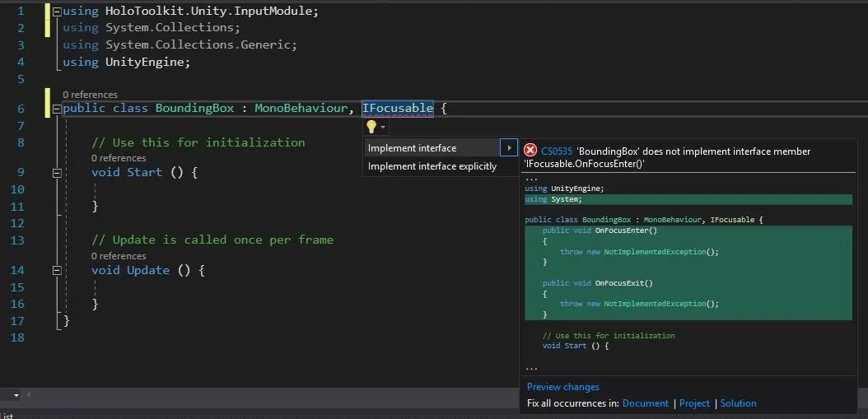Screen dimensions: 868x419
Task: Click OnFocusExit() in the preview code
Action: click(624, 283)
